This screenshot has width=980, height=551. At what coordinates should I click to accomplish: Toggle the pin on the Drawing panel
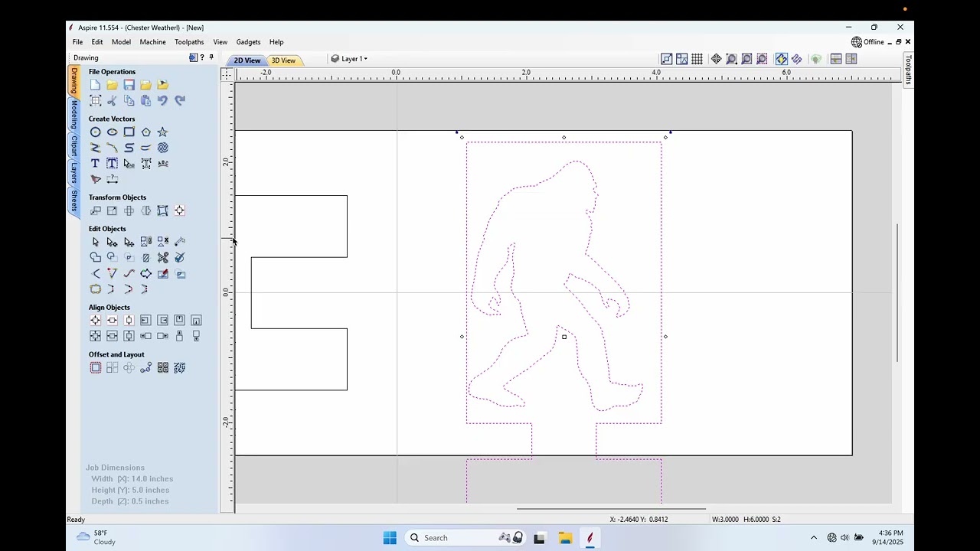(x=211, y=57)
